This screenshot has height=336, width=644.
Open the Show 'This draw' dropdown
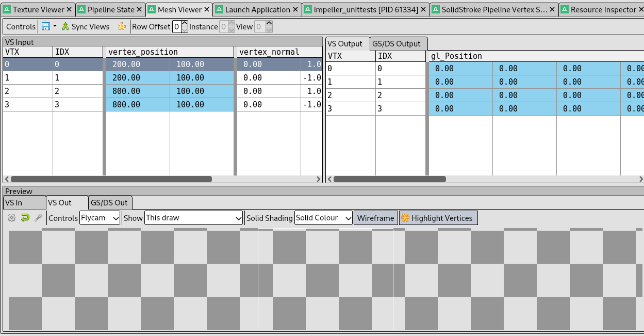click(193, 218)
